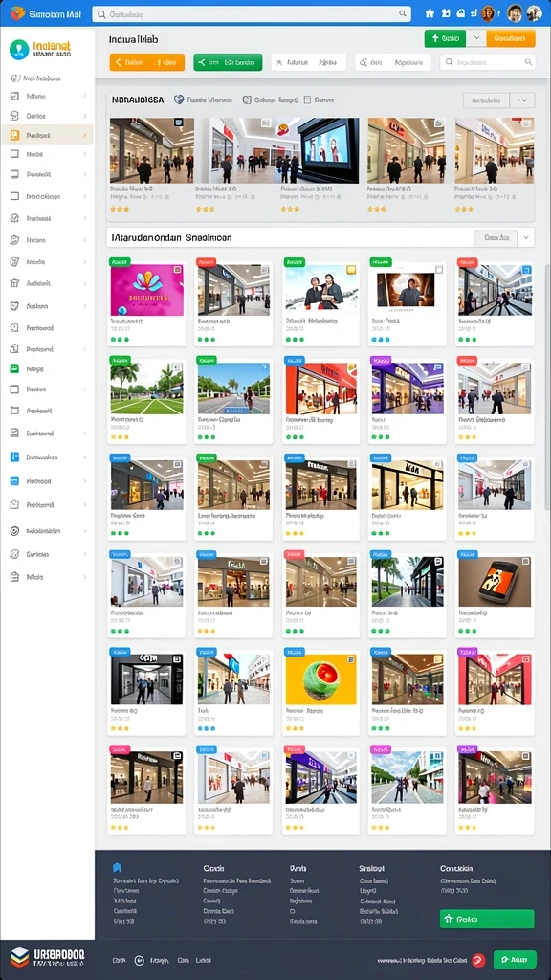
Task: Click the outlined circle icon in the bottom bar
Action: tap(140, 960)
